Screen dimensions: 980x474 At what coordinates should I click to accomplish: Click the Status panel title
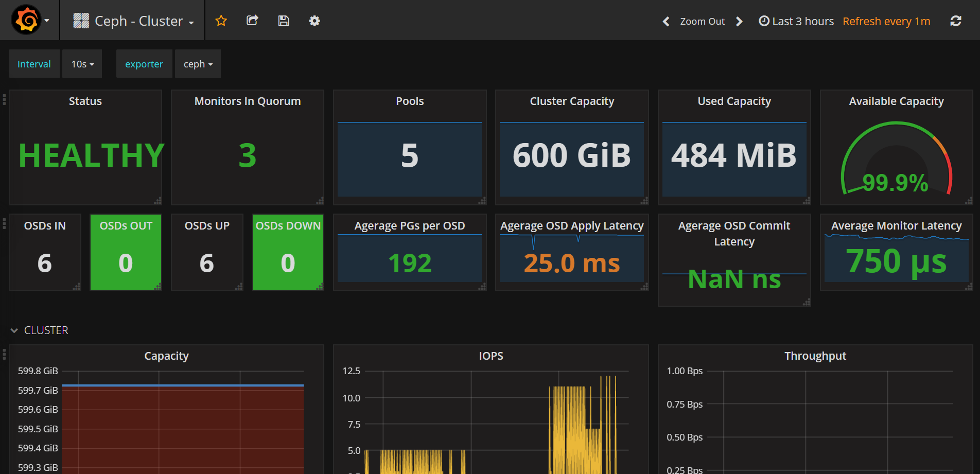(x=85, y=101)
